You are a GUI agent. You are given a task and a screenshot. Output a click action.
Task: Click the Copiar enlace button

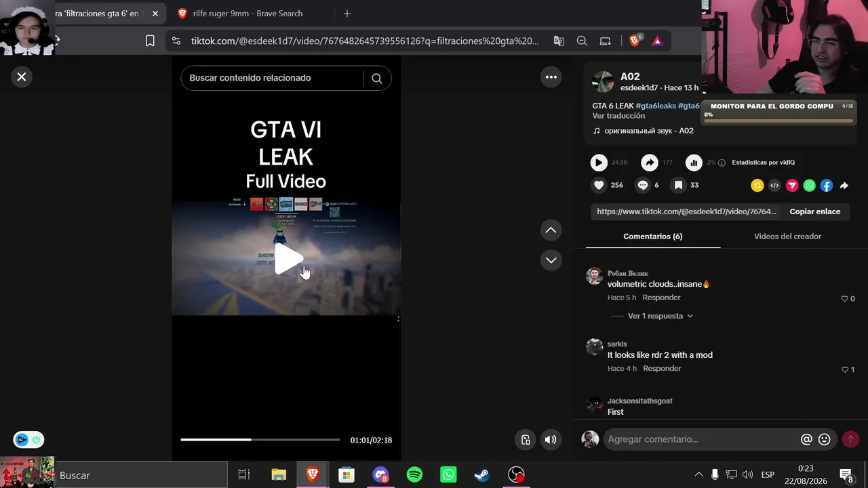click(x=815, y=211)
